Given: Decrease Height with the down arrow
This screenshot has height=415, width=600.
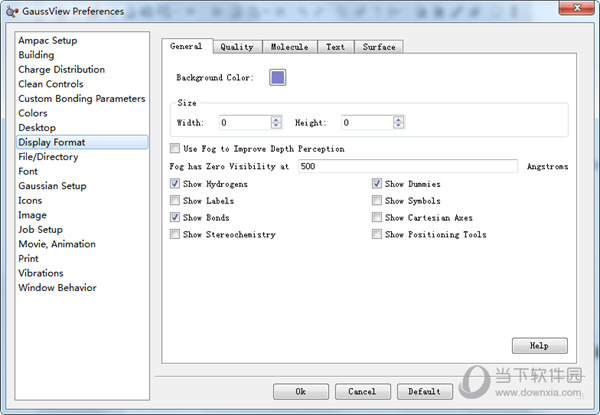Looking at the screenshot, I should (399, 126).
